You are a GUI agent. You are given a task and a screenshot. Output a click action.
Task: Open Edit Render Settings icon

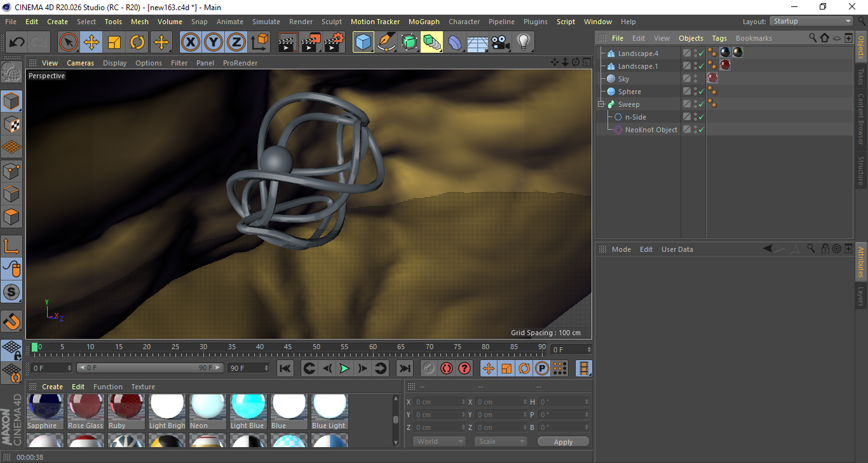334,43
